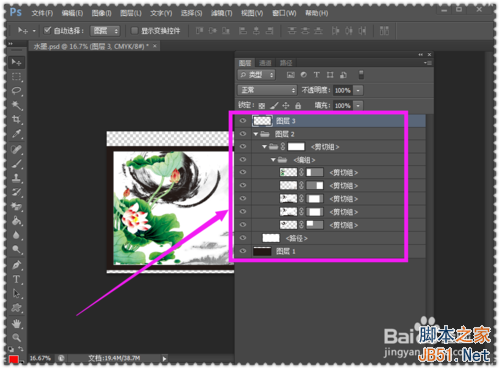Open the 类型 layer filter dropdown
The width and height of the screenshot is (500, 369).
click(x=256, y=75)
